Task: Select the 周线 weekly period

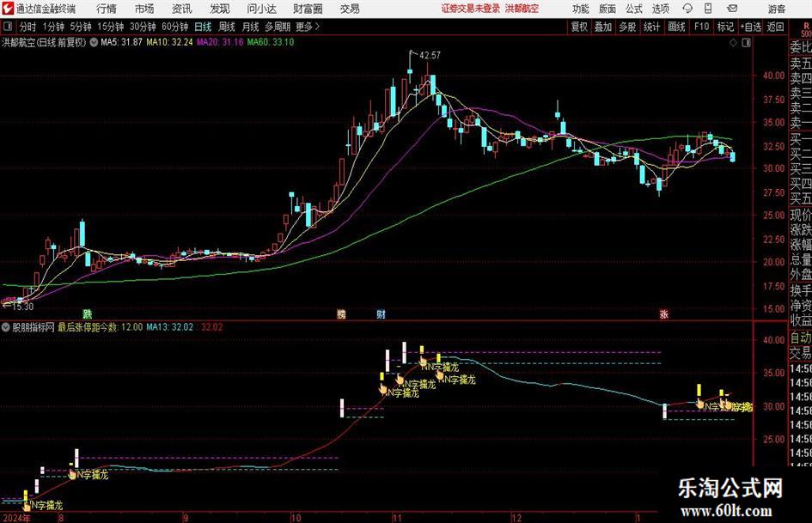Action: pos(227,27)
